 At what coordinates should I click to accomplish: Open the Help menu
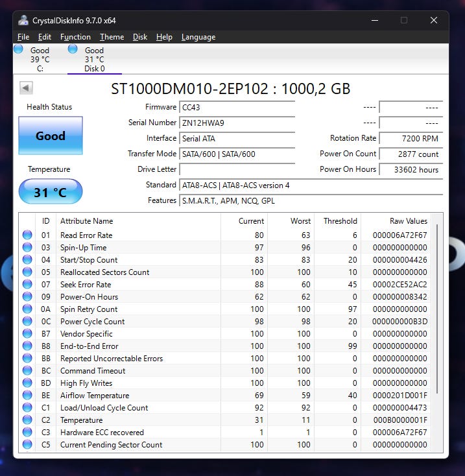point(164,37)
